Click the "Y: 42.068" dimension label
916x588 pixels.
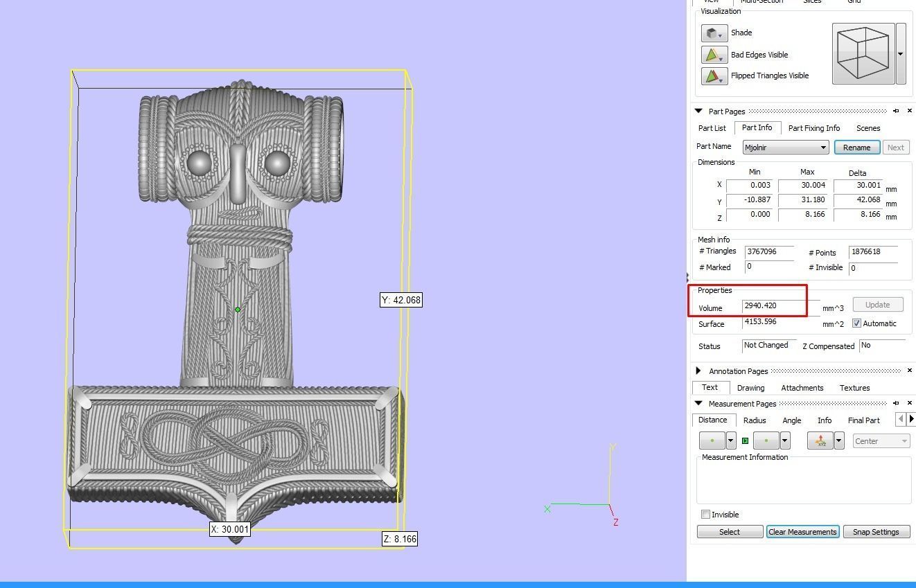coord(401,300)
